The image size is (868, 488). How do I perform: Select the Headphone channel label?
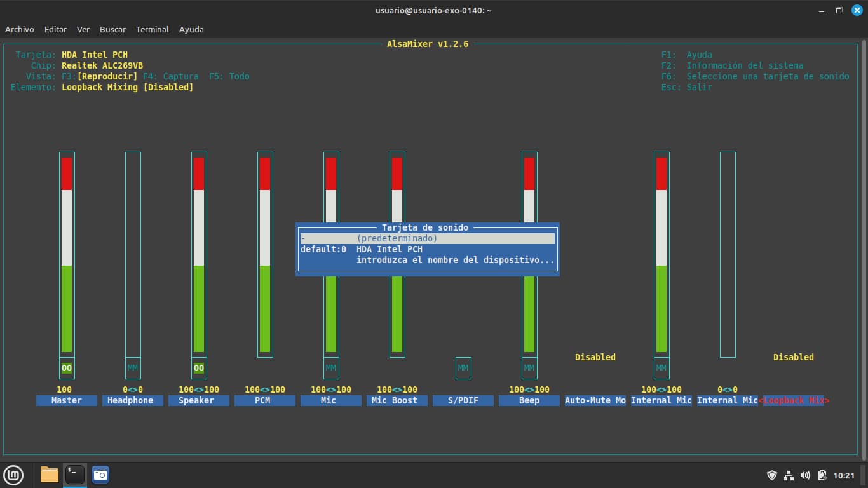pyautogui.click(x=133, y=400)
